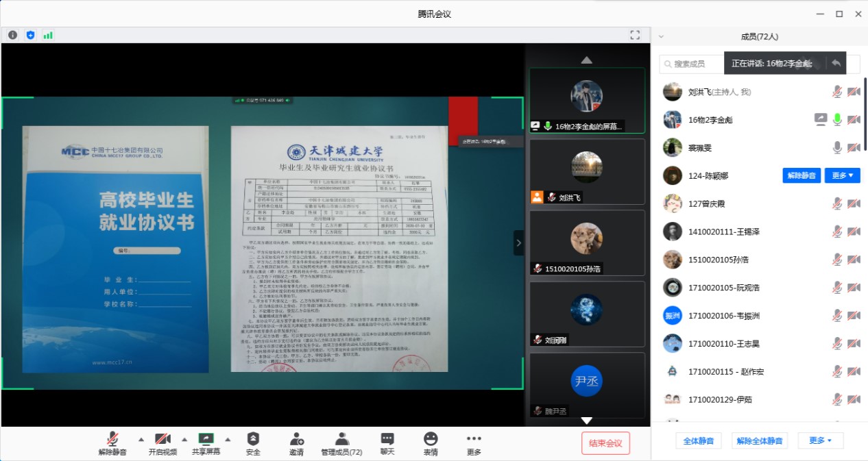Click the 邀请 invite icon
The width and height of the screenshot is (868, 461).
click(x=296, y=443)
